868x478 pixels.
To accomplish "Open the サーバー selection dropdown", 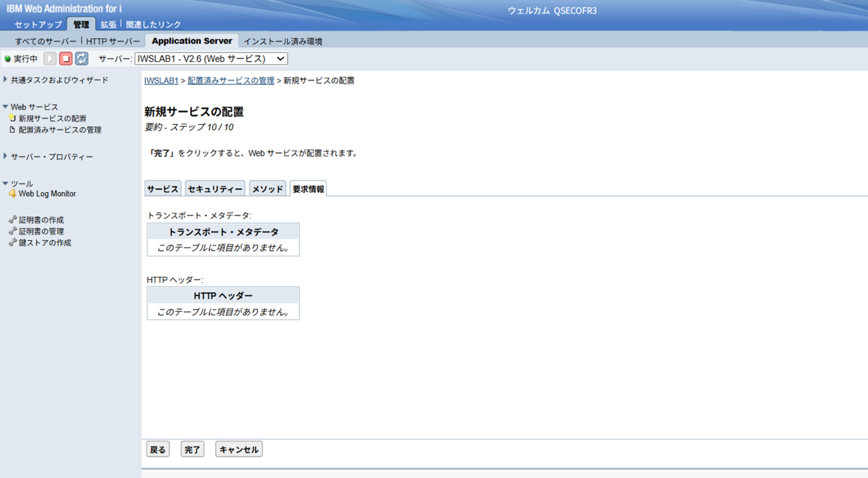I will tap(211, 59).
